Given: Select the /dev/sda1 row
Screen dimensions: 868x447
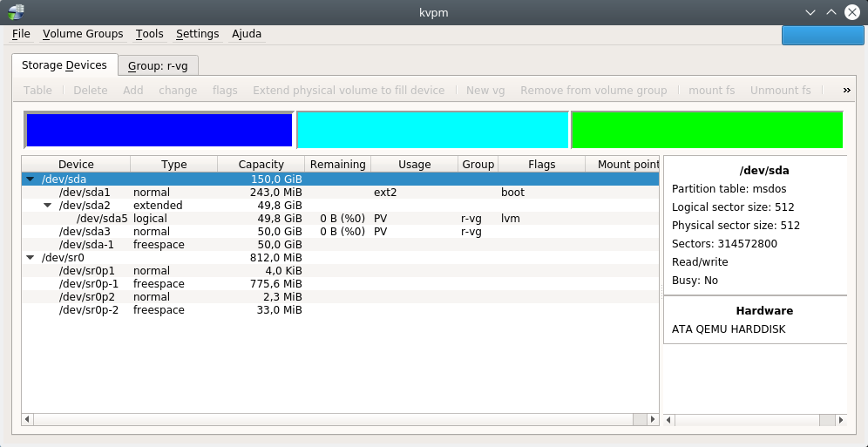Looking at the screenshot, I should point(85,193).
